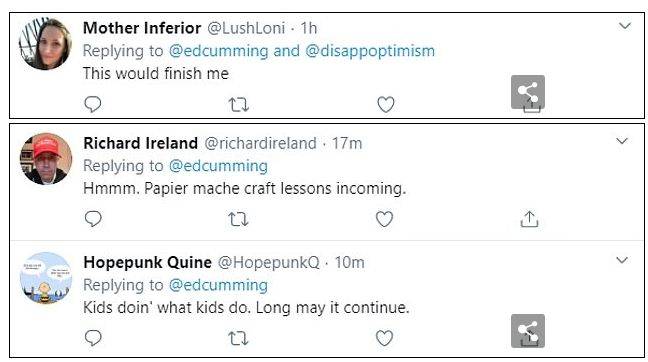
Task: Open the chevron menu on Hopepunk Quine's tweet
Action: click(622, 260)
